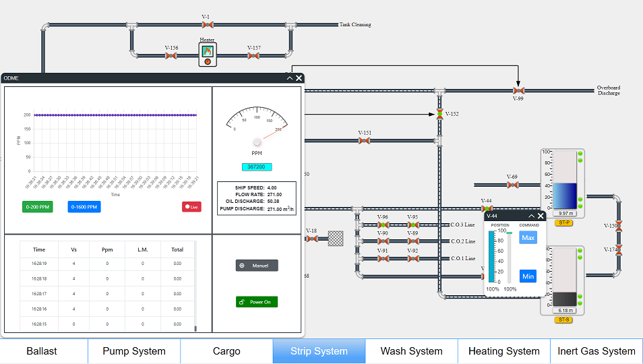Image resolution: width=643 pixels, height=364 pixels.
Task: Click valve V-90 on C.O.2 Line
Action: [383, 241]
